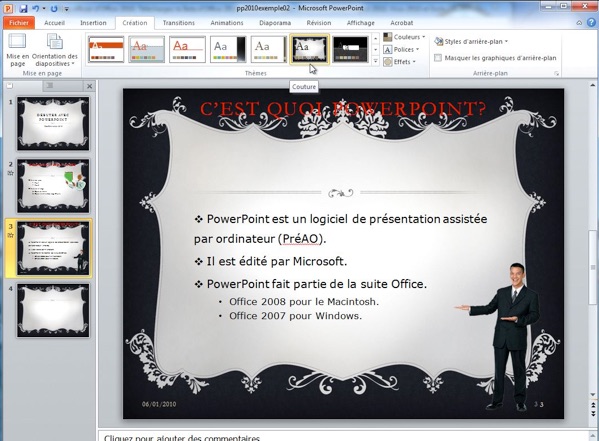
Task: Save the presentation using the floppy disk icon
Action: point(23,8)
